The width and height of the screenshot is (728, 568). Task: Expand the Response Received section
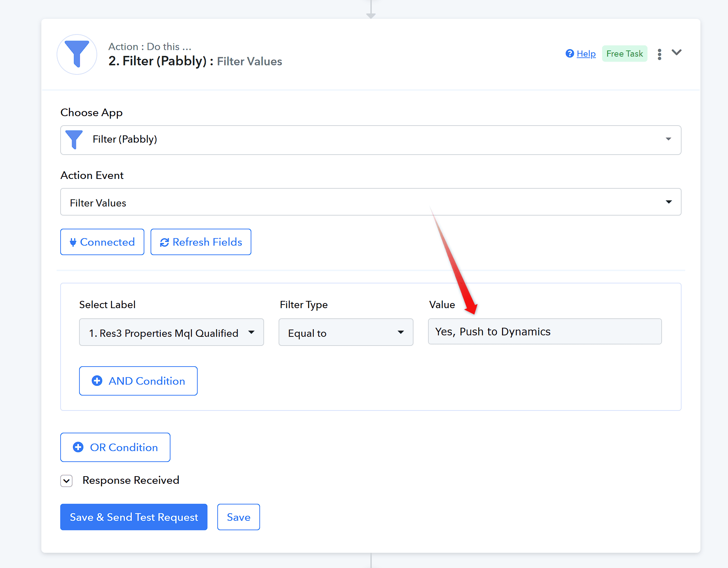click(x=66, y=481)
